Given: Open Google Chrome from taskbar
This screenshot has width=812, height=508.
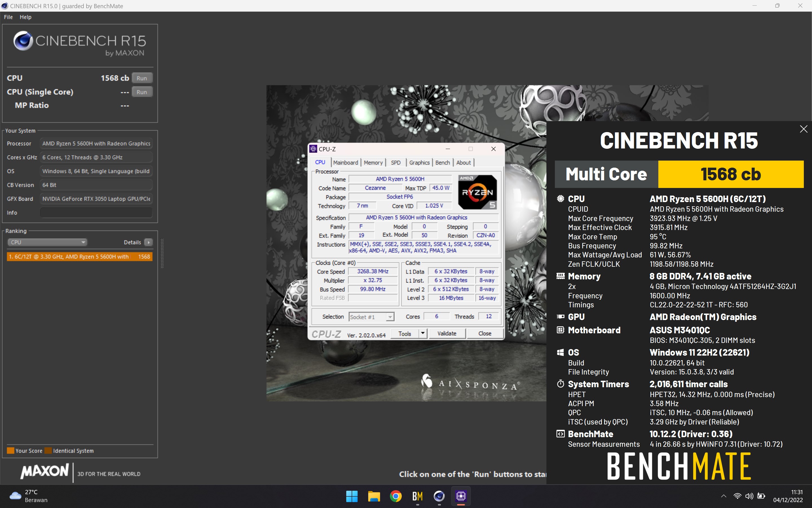Looking at the screenshot, I should pyautogui.click(x=396, y=496).
